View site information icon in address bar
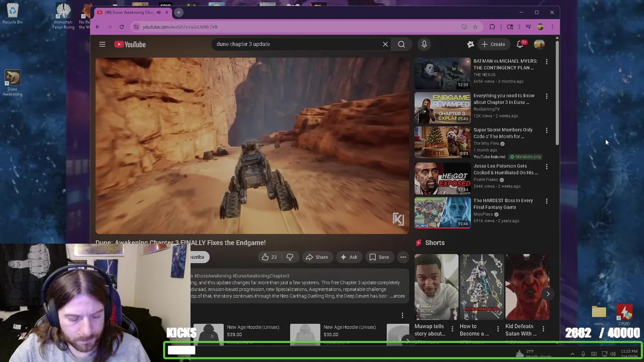The width and height of the screenshot is (644, 362). (136, 27)
